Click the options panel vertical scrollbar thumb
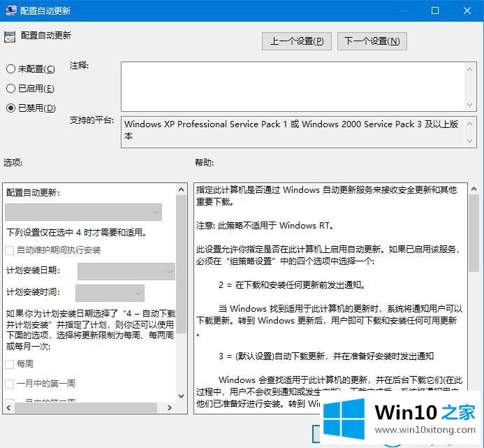This screenshot has height=448, width=484. pyautogui.click(x=181, y=264)
